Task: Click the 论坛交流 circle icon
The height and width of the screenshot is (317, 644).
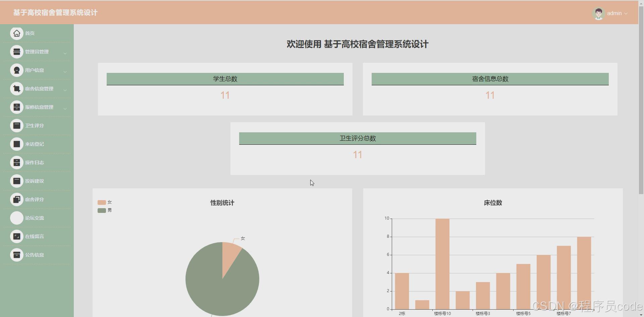Action: coord(17,218)
